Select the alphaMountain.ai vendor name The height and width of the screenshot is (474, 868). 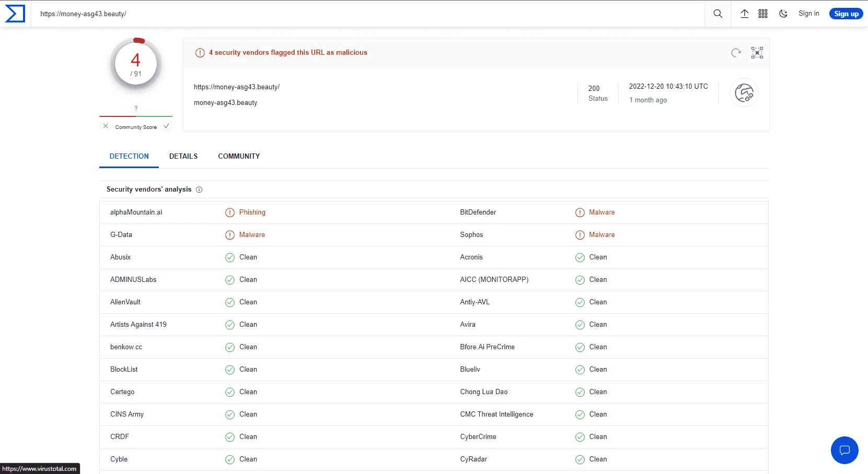pyautogui.click(x=136, y=212)
